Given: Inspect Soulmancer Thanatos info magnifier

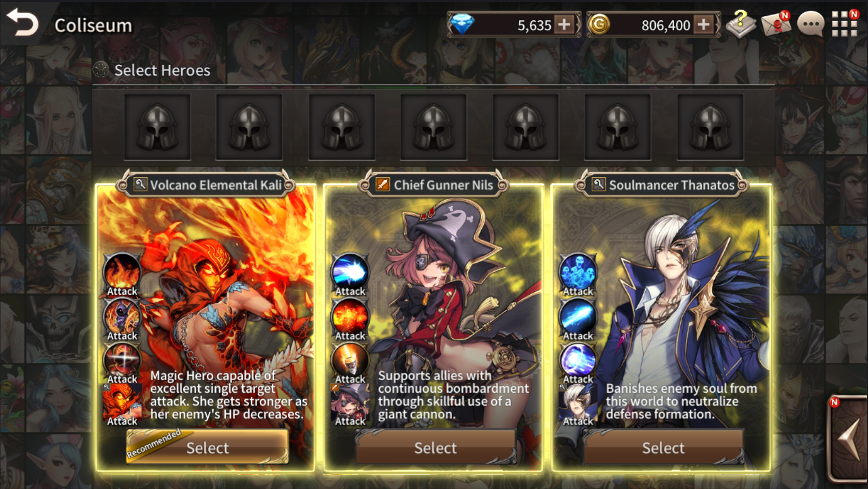Looking at the screenshot, I should (x=599, y=184).
